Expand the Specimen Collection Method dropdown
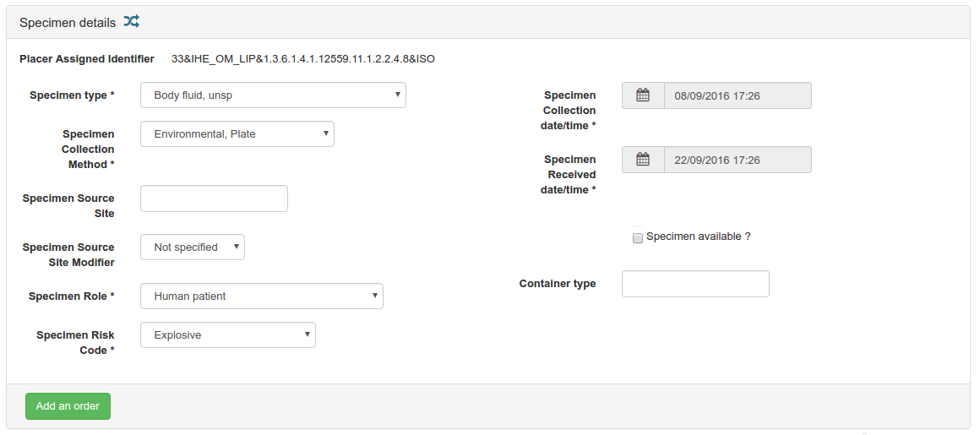 [237, 134]
